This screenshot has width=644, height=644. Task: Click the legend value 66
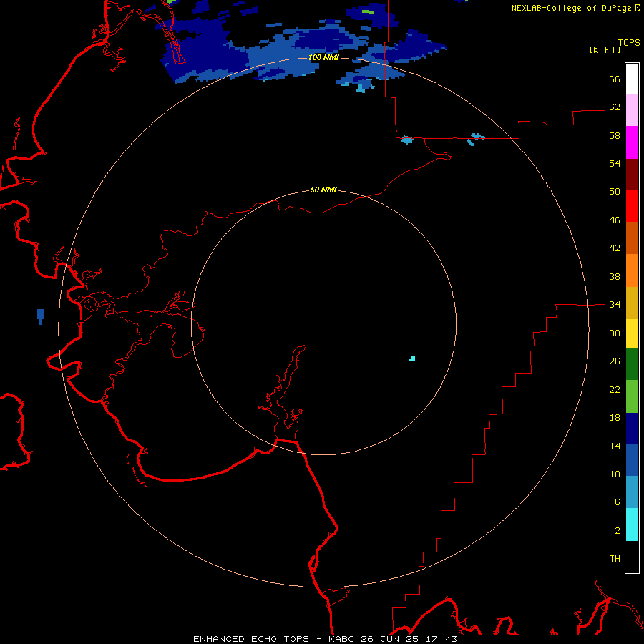[x=615, y=79]
